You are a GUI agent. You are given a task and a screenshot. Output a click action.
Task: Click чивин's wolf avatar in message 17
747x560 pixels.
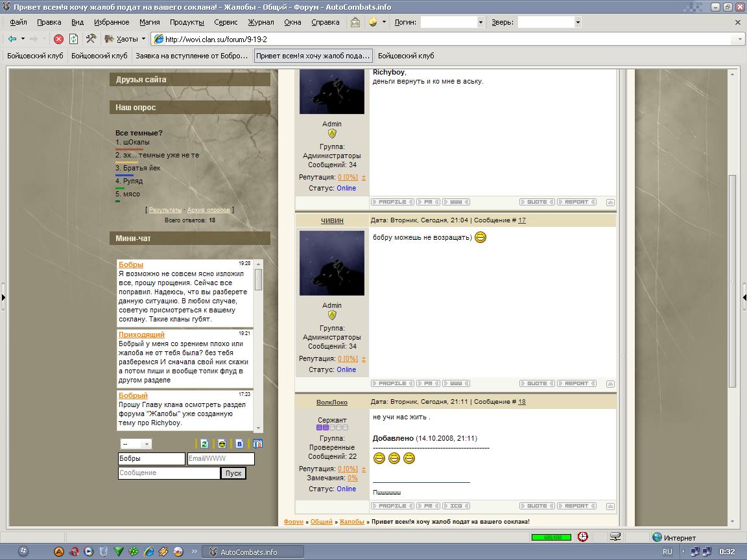331,263
